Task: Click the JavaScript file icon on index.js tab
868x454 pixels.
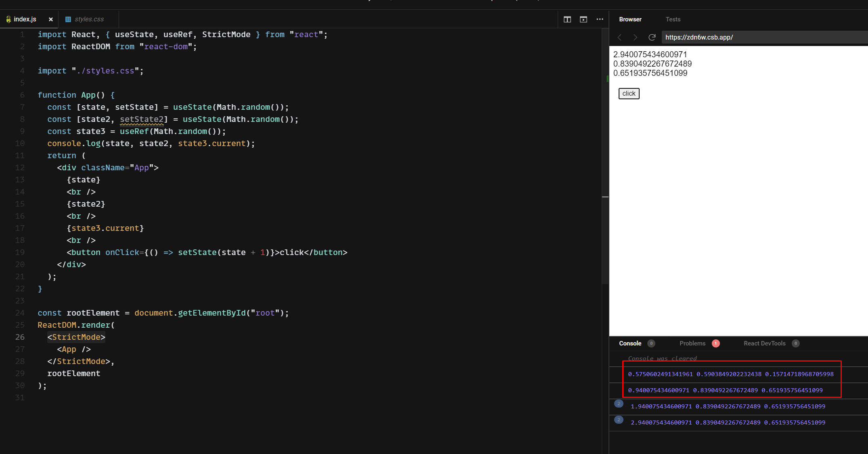Action: (8, 19)
